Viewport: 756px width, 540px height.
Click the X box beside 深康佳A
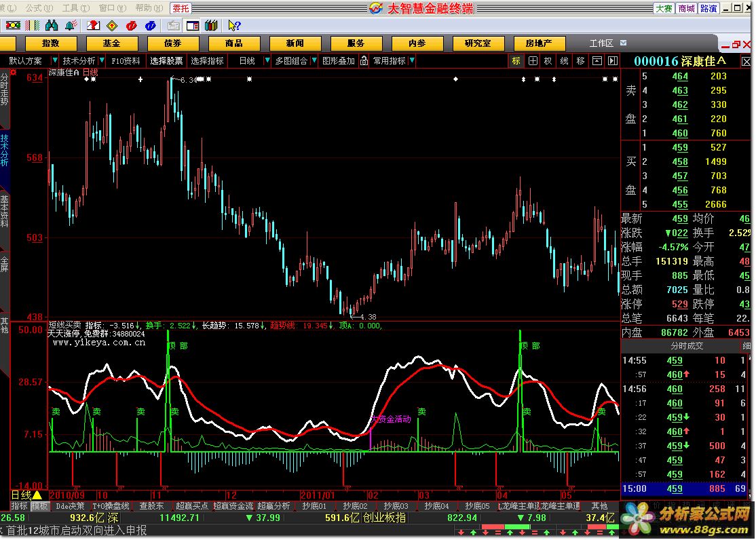[x=746, y=62]
